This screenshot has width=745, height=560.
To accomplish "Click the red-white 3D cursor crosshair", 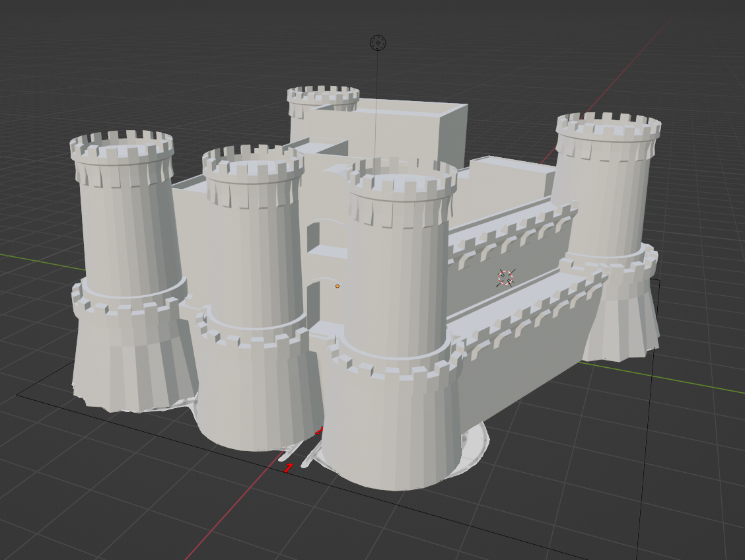I will click(505, 278).
